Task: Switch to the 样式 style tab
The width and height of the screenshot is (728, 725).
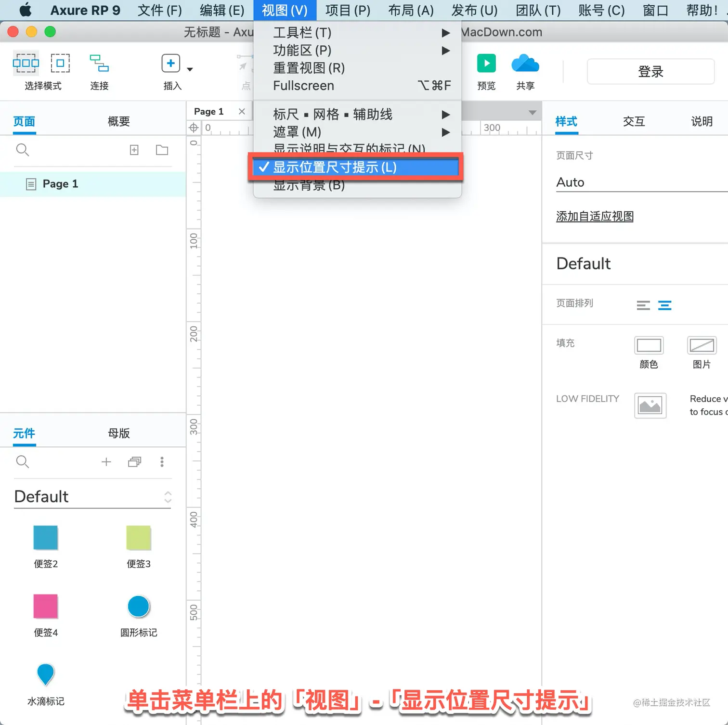Action: point(566,121)
